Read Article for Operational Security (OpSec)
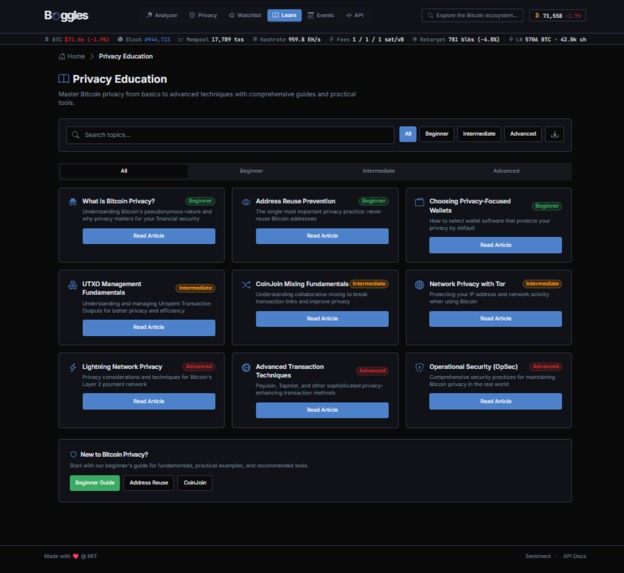Screen dimensions: 624x573 (495, 401)
